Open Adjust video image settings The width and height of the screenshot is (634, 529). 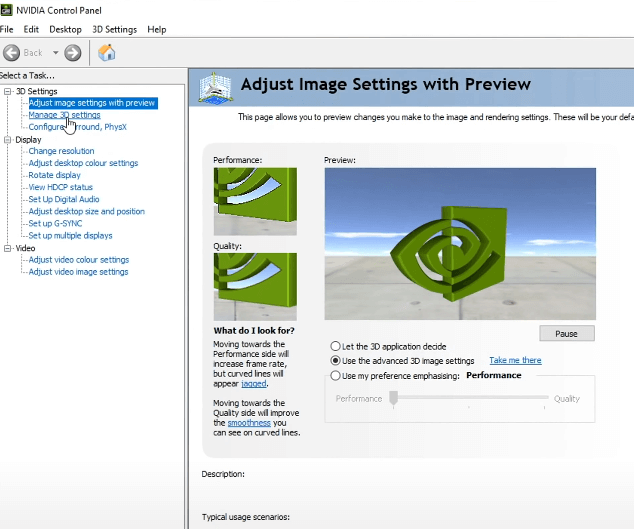coord(78,272)
